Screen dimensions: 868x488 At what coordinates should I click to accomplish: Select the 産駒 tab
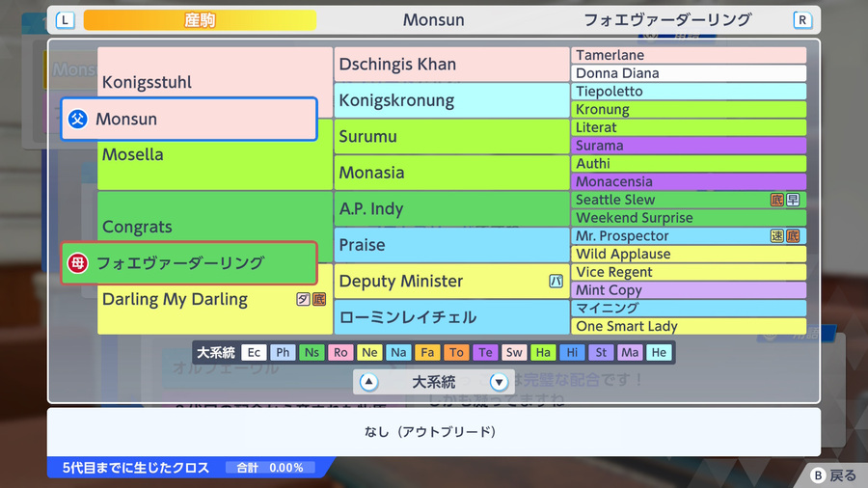coord(200,20)
